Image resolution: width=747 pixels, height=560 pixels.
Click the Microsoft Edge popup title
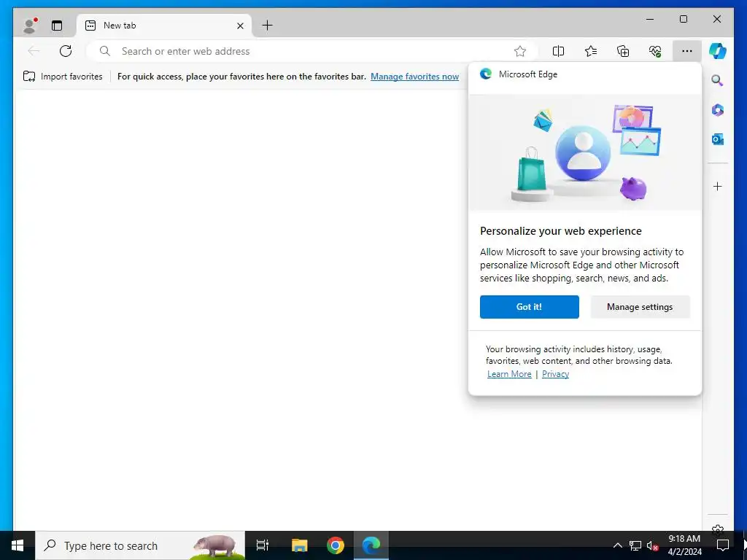528,74
